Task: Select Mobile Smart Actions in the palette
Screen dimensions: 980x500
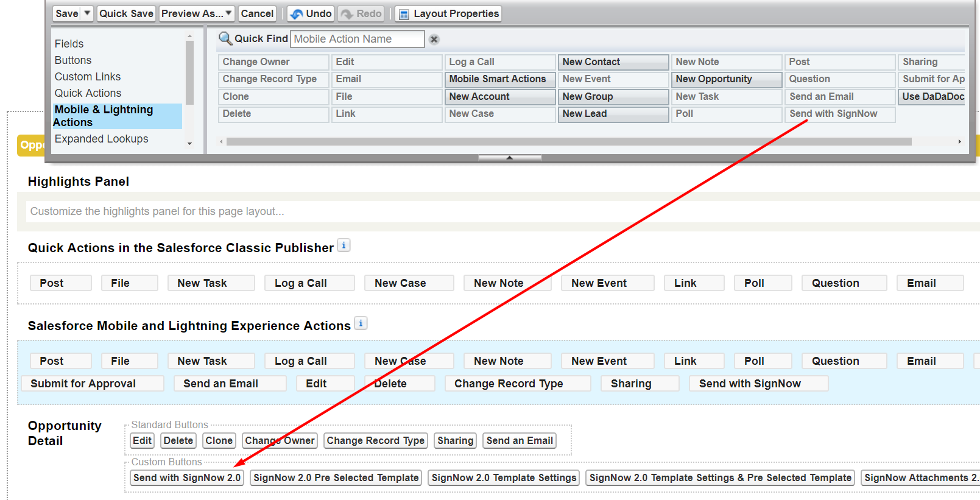Action: point(500,79)
